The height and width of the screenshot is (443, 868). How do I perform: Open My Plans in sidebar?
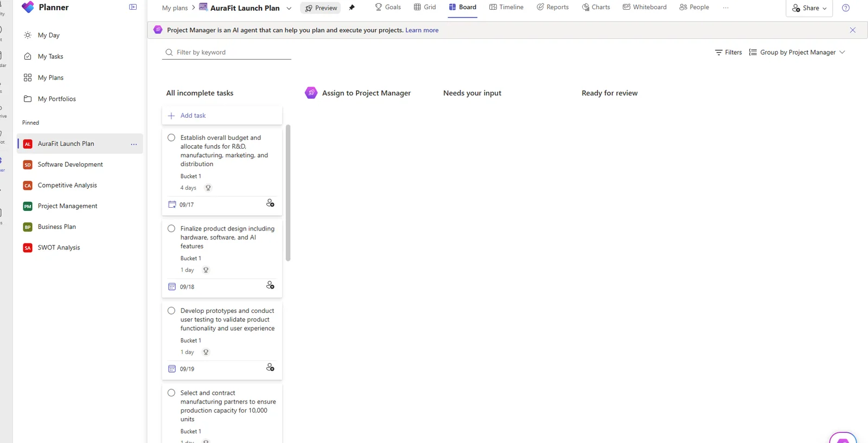coord(50,78)
